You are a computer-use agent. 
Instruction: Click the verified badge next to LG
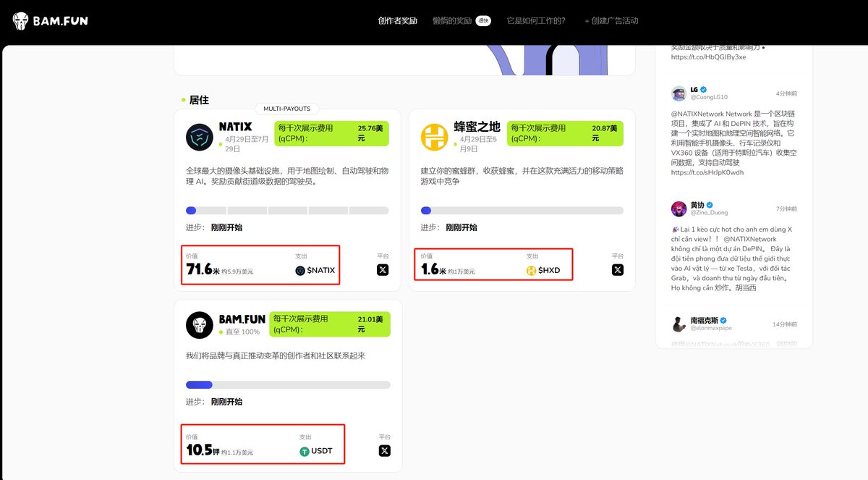tap(705, 89)
